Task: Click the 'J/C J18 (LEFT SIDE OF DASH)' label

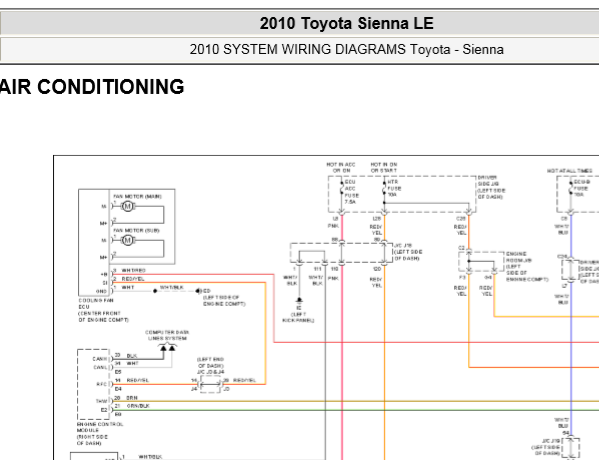Action: coord(408,252)
